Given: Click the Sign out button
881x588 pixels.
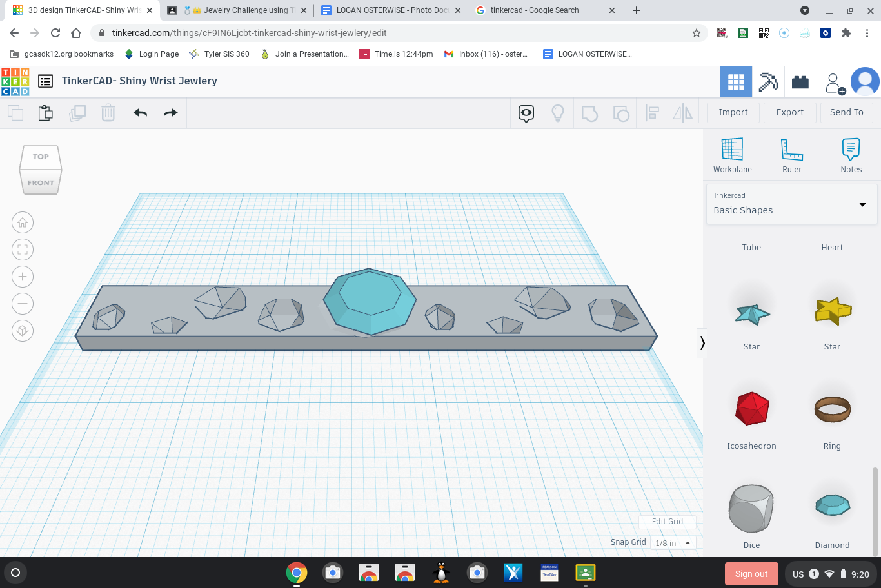Looking at the screenshot, I should 751,574.
